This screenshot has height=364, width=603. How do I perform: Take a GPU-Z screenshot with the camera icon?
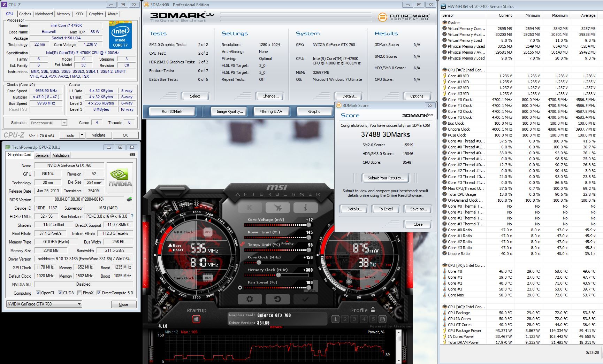(132, 155)
